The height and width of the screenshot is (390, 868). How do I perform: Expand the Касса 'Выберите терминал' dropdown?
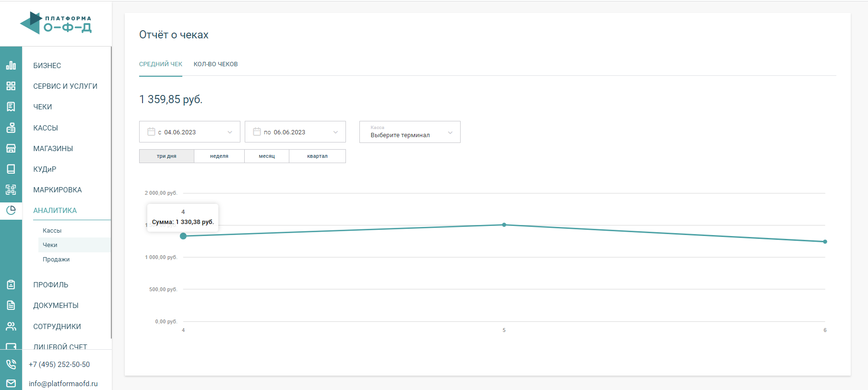point(410,132)
